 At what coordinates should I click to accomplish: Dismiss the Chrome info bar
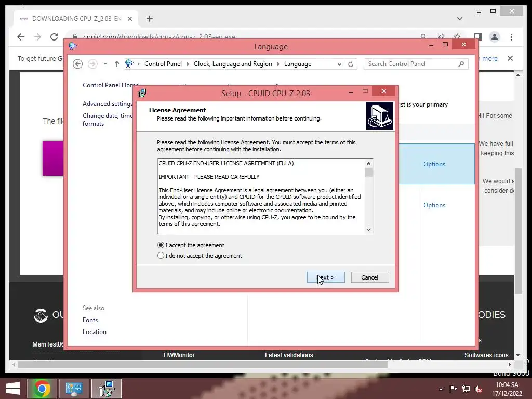[510, 58]
